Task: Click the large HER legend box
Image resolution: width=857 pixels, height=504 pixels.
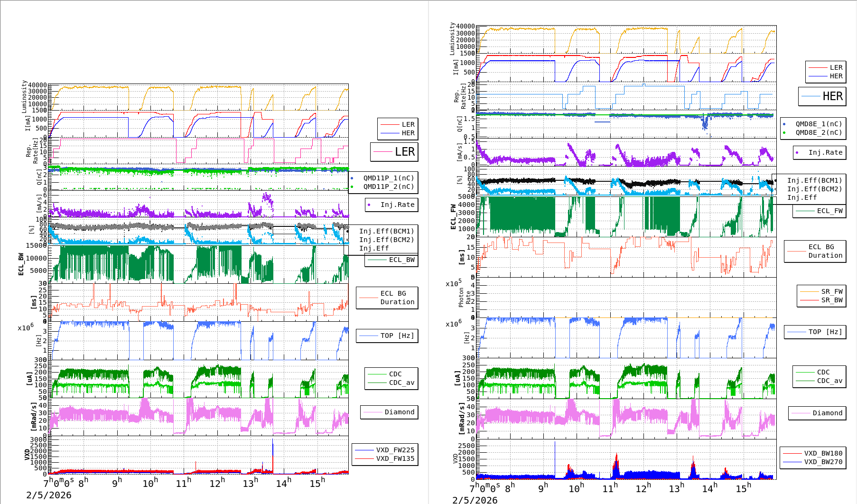Action: pyautogui.click(x=822, y=96)
